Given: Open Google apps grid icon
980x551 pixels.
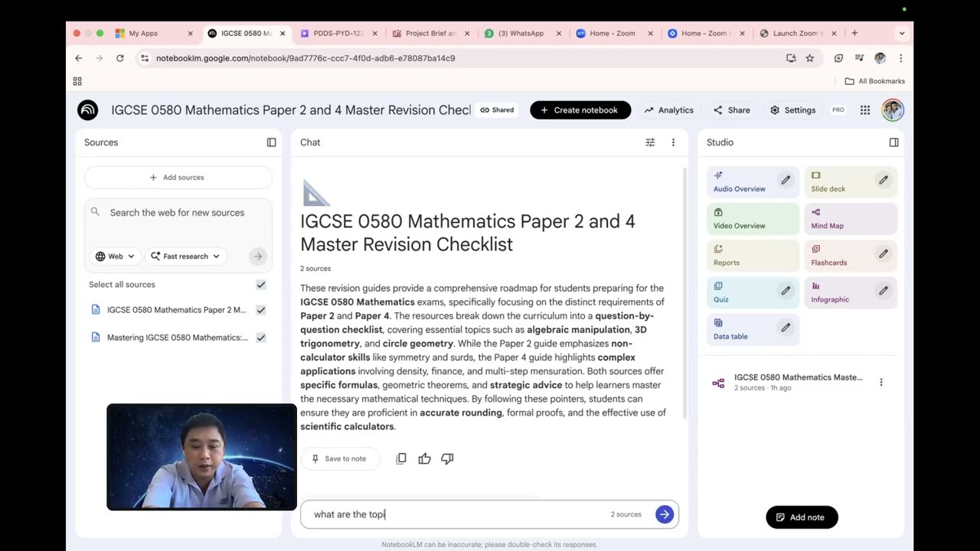Looking at the screenshot, I should pos(865,110).
